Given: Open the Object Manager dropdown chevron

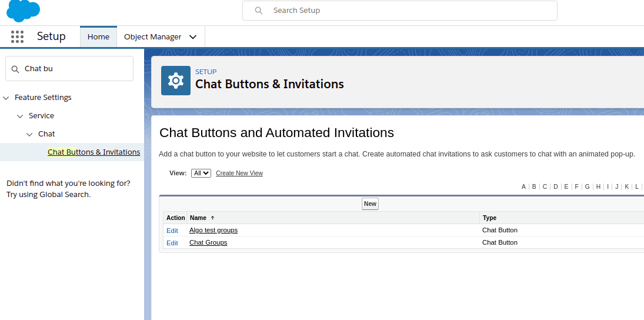Looking at the screenshot, I should pos(193,37).
